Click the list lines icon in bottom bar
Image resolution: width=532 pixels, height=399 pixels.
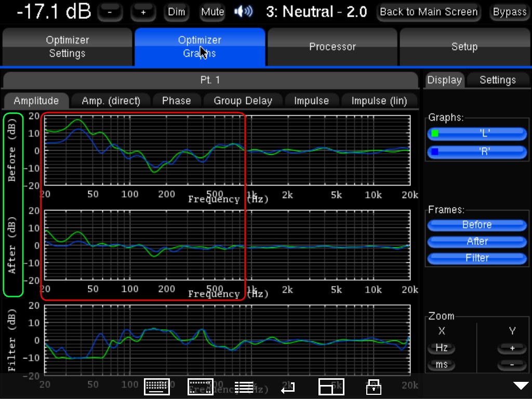[244, 387]
